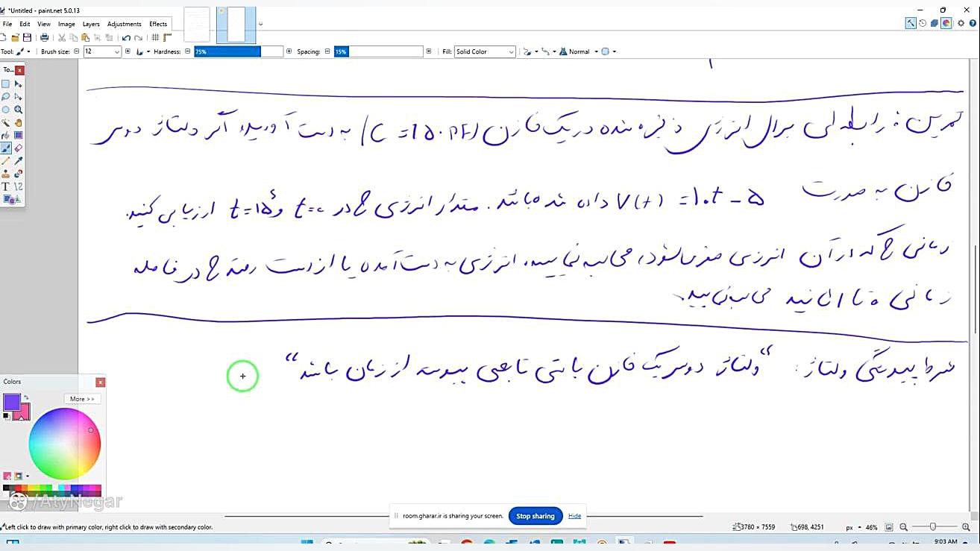Select the Shapes tool
Screen dimensions: 980x551
tap(10, 199)
